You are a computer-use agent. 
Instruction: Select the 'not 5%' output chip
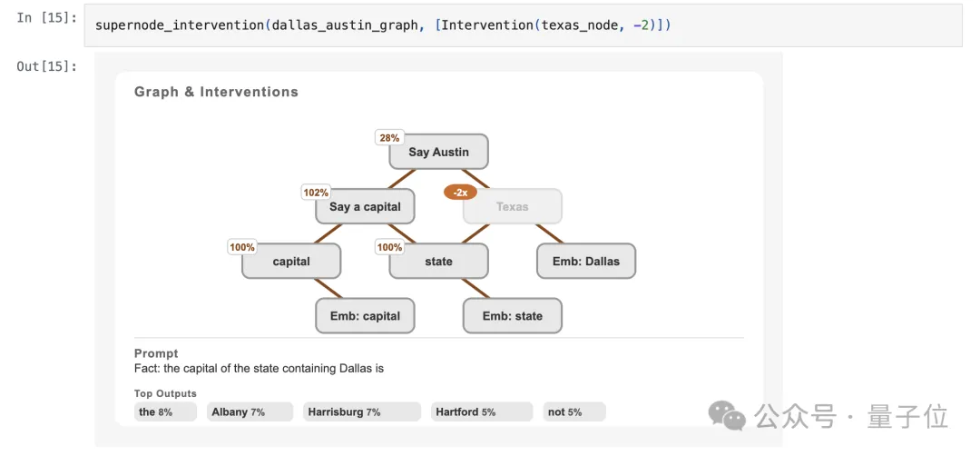pos(573,412)
